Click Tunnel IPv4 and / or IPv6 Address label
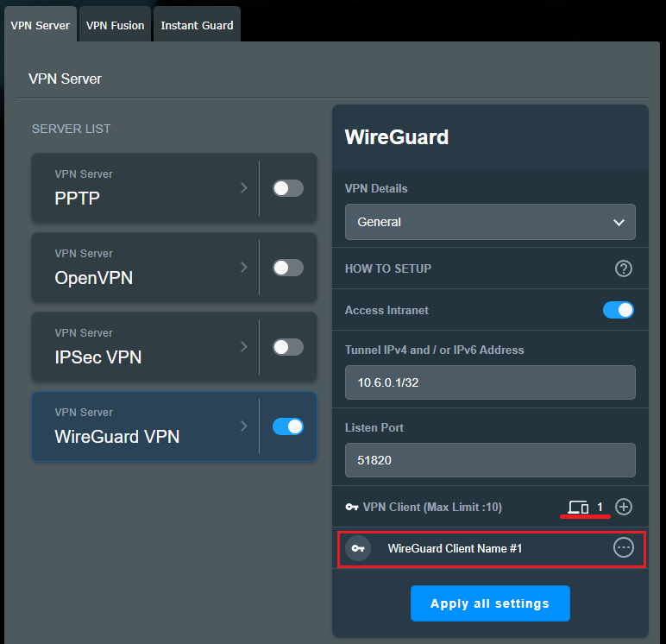 [x=434, y=350]
